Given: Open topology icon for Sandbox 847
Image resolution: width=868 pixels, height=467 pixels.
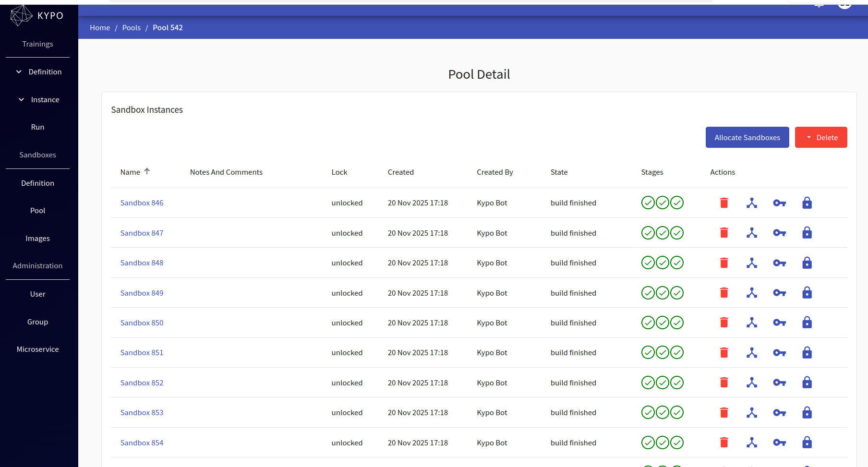Looking at the screenshot, I should coord(752,233).
